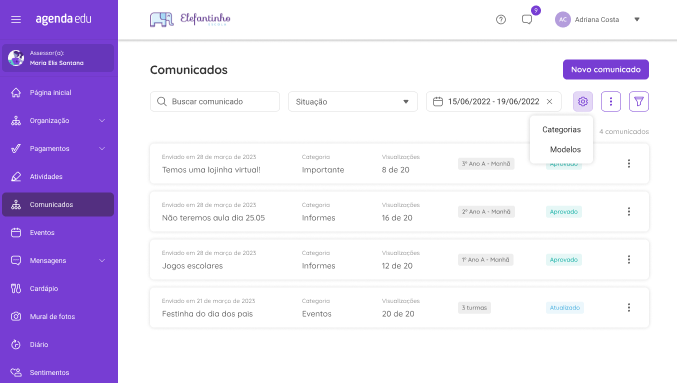677x383 pixels.
Task: Click the Novo comunicado button
Action: point(606,70)
